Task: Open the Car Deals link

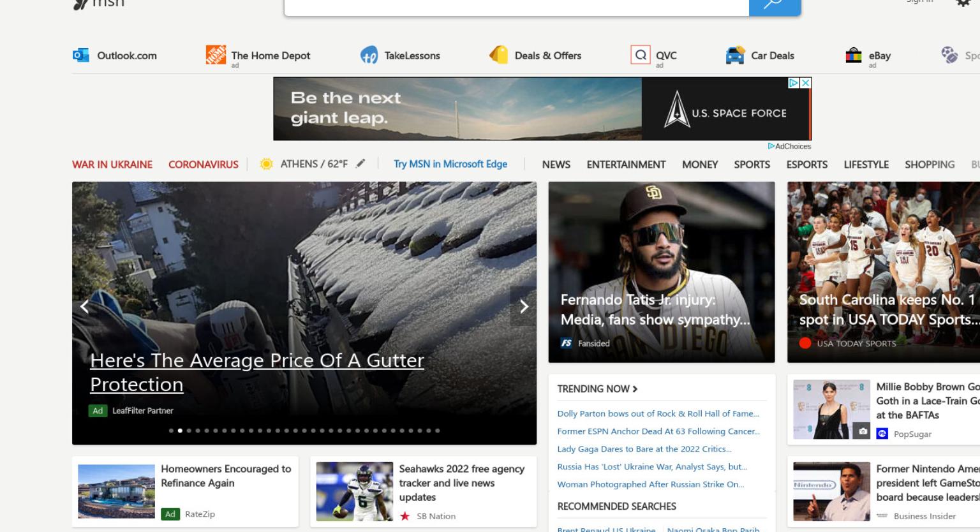Action: (x=773, y=55)
